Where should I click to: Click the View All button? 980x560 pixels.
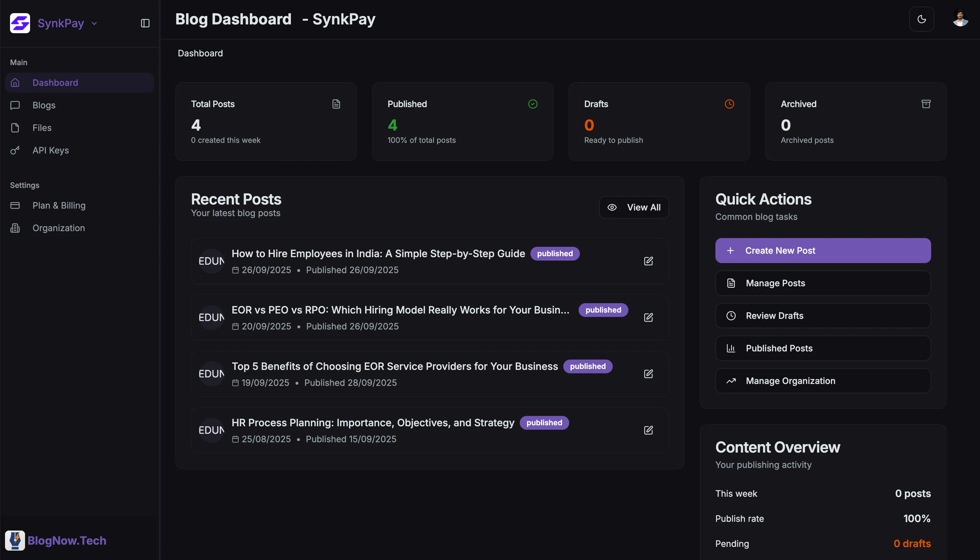coord(634,207)
